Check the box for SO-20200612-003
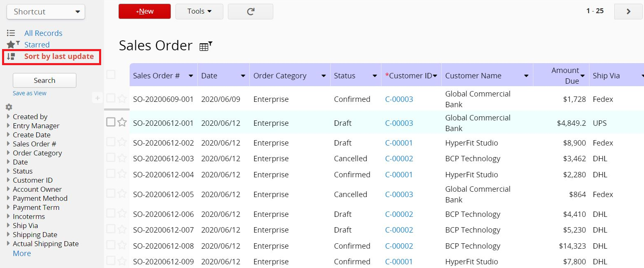Screen dimensions: 644x268 [x=111, y=158]
